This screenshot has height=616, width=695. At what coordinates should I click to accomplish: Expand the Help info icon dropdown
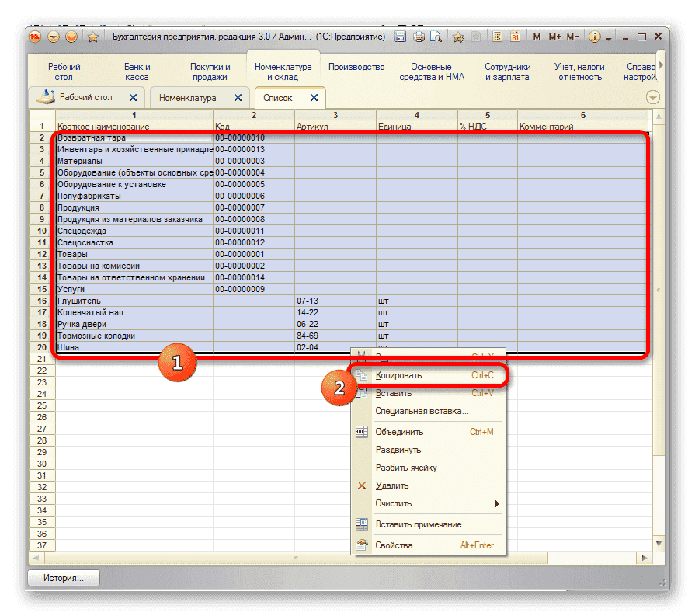pyautogui.click(x=609, y=37)
